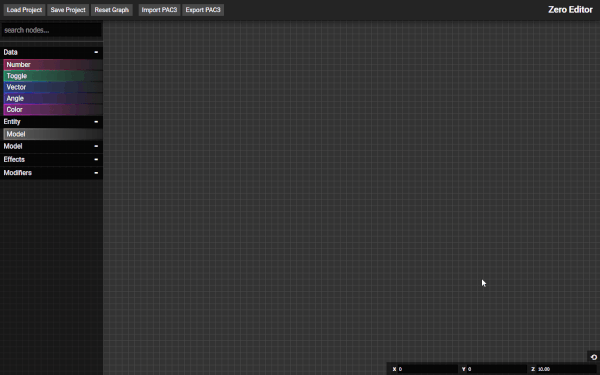Select the Color node in Data

(53, 109)
